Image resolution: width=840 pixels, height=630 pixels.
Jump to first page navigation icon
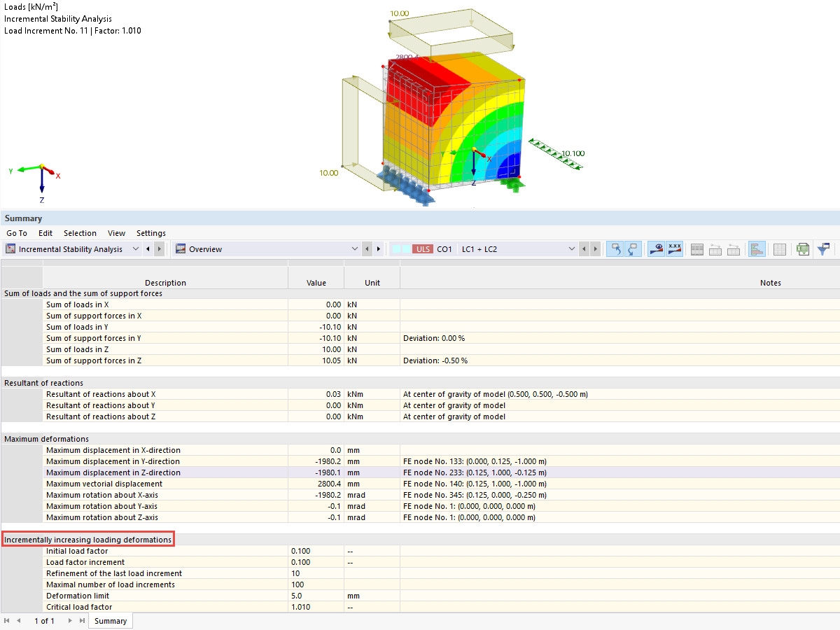pos(7,621)
